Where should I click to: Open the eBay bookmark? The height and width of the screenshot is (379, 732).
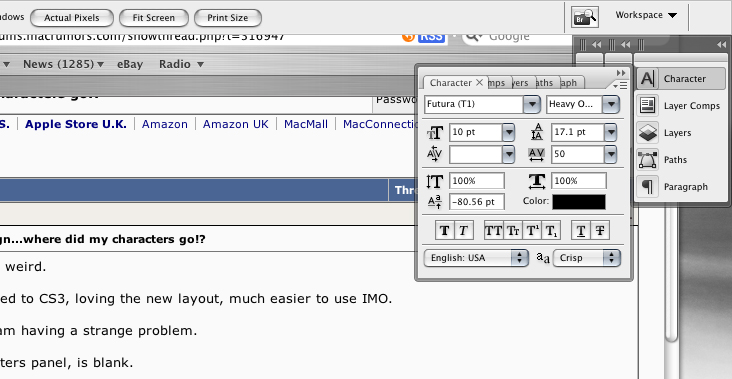[x=130, y=64]
